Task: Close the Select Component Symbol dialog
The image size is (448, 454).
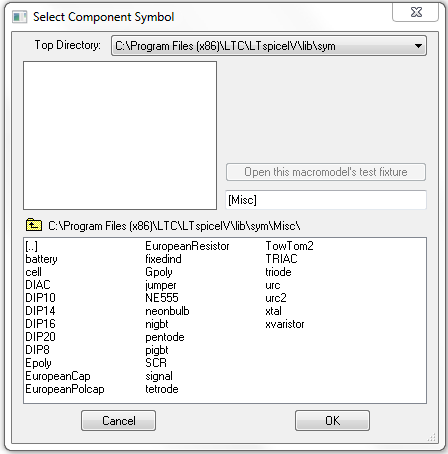Action: click(x=416, y=12)
